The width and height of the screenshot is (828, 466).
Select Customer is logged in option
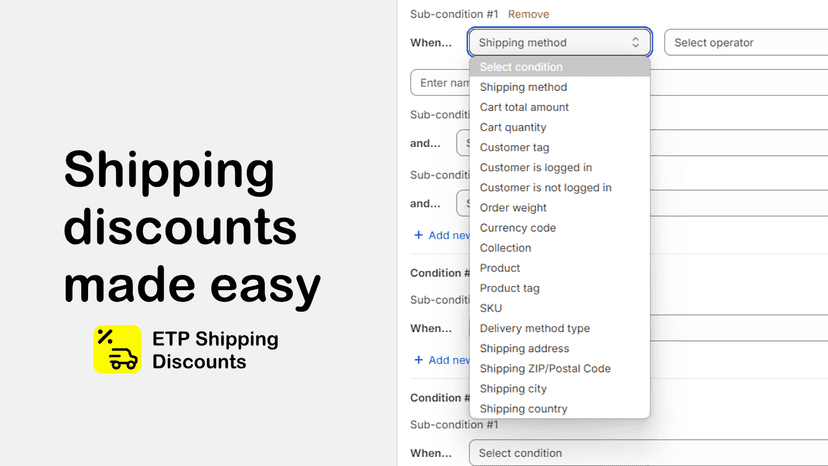559,167
